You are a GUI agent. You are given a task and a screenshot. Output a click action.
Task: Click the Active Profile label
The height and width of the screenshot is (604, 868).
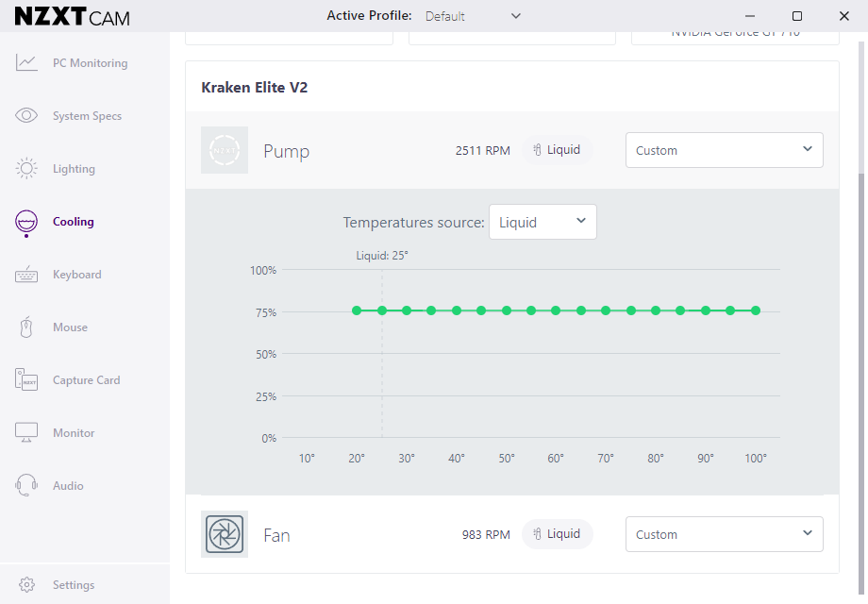[369, 15]
